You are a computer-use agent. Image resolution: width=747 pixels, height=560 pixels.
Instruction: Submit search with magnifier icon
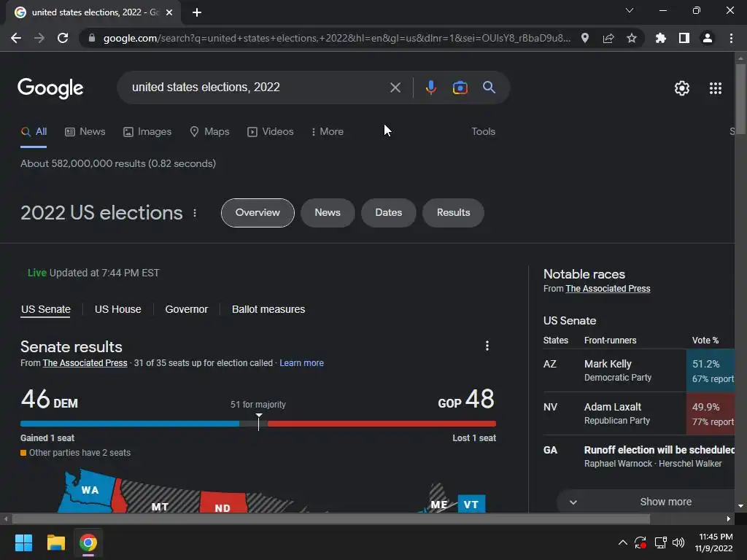[489, 87]
